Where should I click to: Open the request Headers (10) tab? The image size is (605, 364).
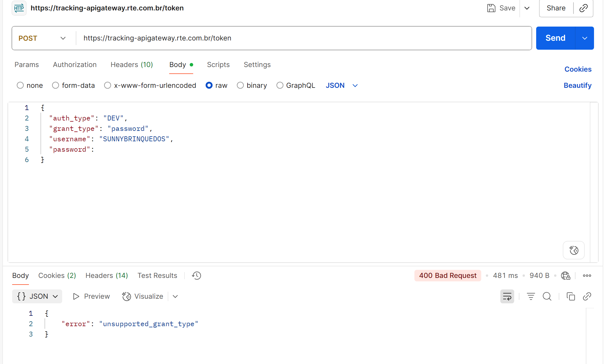click(132, 65)
